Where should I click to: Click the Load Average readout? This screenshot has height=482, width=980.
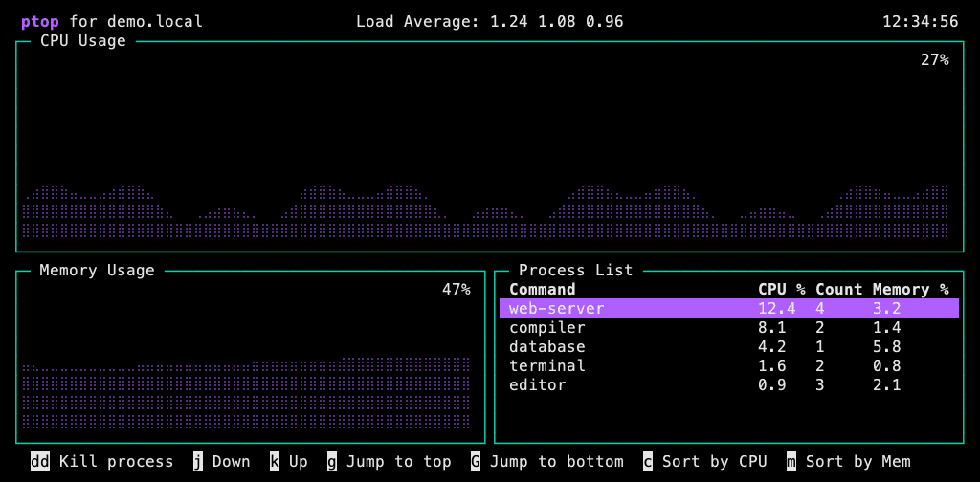(490, 22)
